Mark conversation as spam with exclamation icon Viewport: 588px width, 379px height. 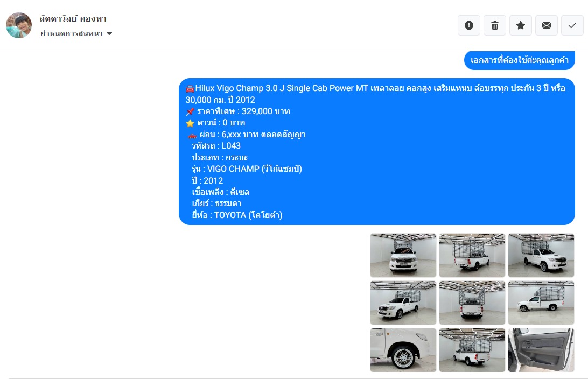point(469,25)
